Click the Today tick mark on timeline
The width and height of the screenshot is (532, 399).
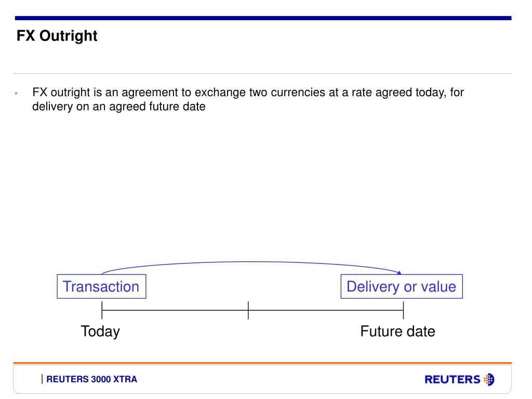point(102,310)
